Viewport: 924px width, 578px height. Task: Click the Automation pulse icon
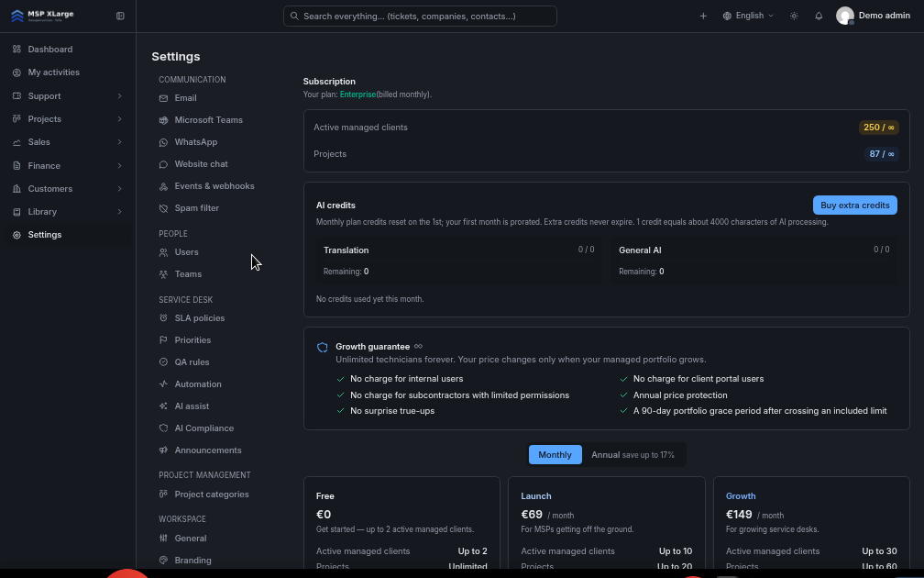[163, 383]
